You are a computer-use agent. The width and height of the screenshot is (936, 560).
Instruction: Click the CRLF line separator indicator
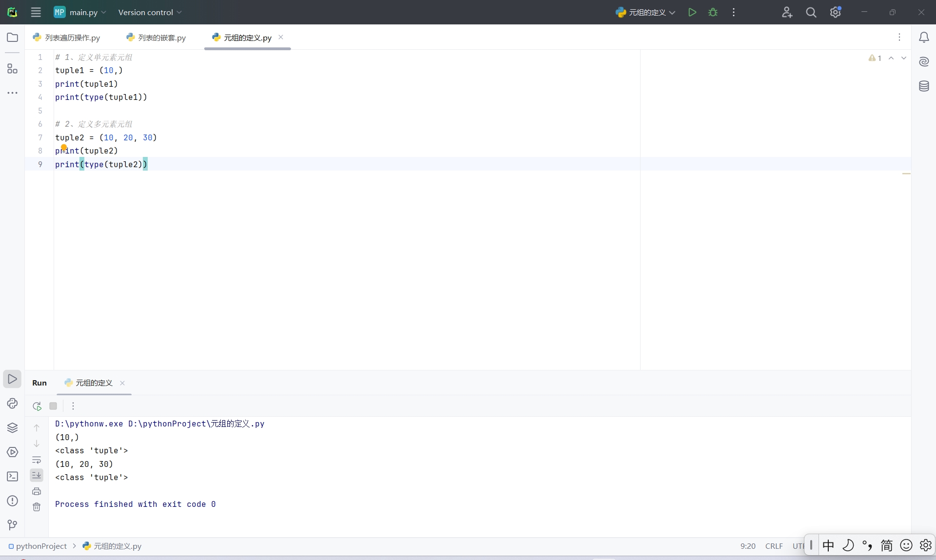pyautogui.click(x=774, y=546)
